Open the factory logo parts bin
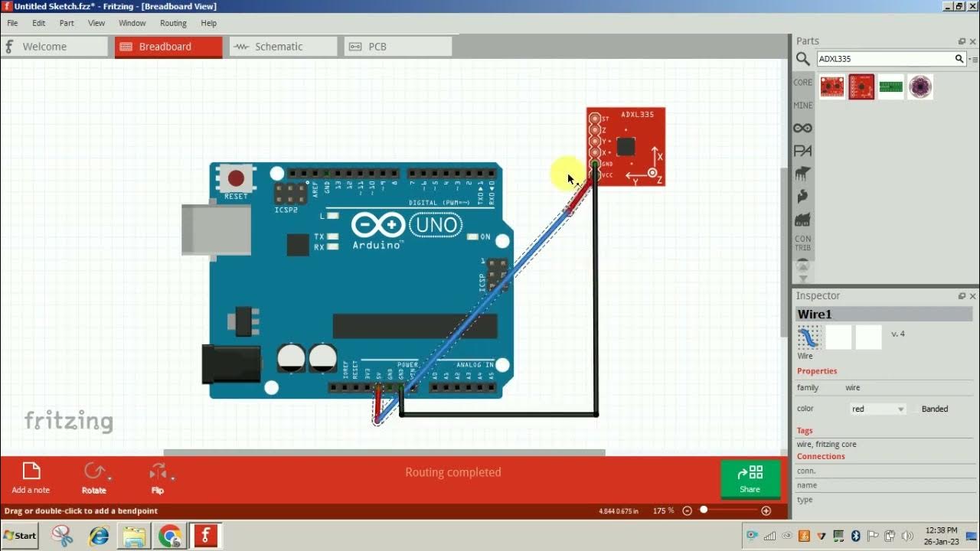Viewport: 980px width, 551px height. click(x=802, y=220)
